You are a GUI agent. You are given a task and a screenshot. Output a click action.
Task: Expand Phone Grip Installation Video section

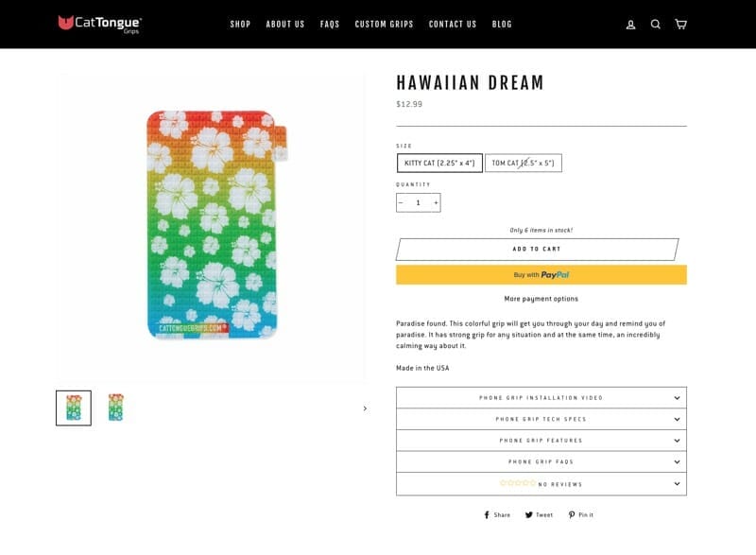[541, 397]
